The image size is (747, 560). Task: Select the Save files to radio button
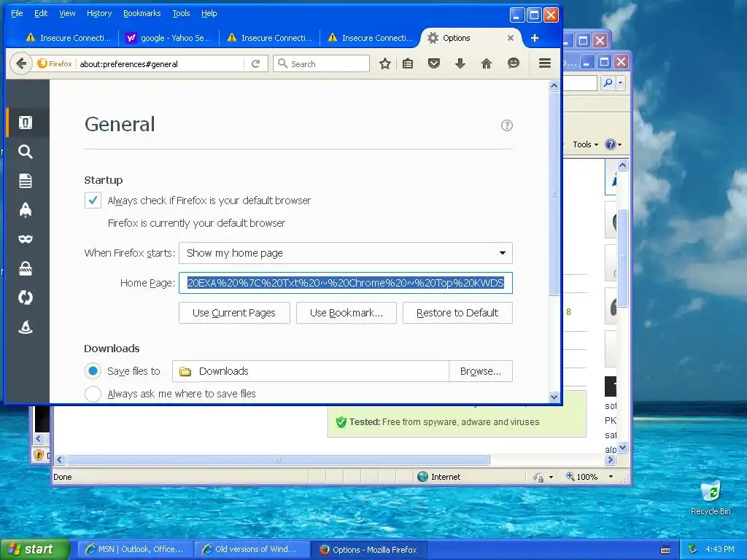coord(93,371)
